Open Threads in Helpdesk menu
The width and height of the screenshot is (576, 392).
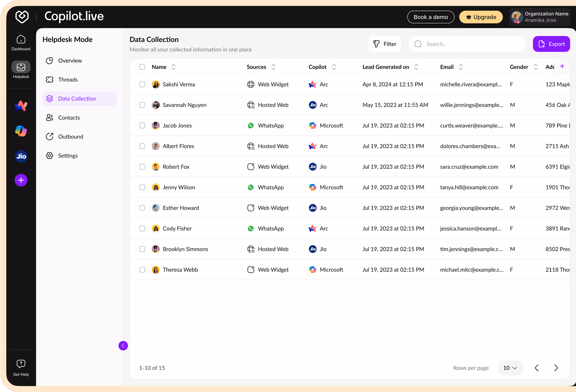[x=79, y=80]
